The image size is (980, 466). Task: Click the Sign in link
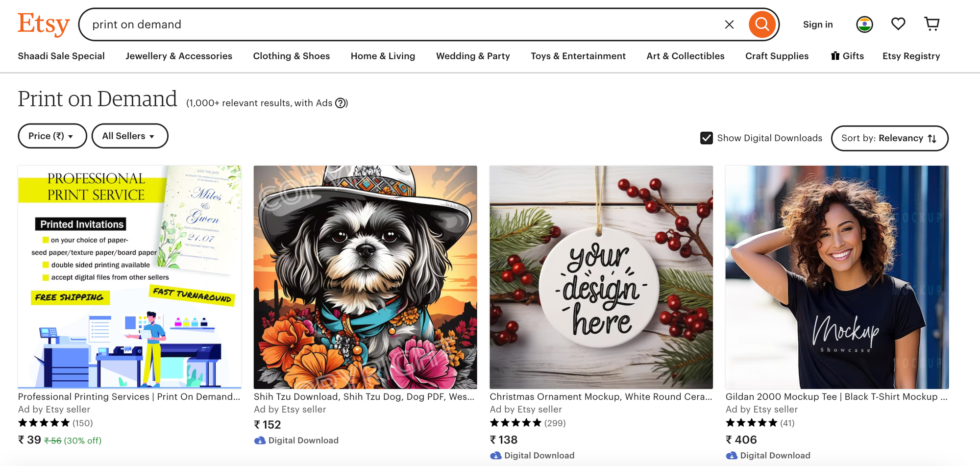pos(817,24)
